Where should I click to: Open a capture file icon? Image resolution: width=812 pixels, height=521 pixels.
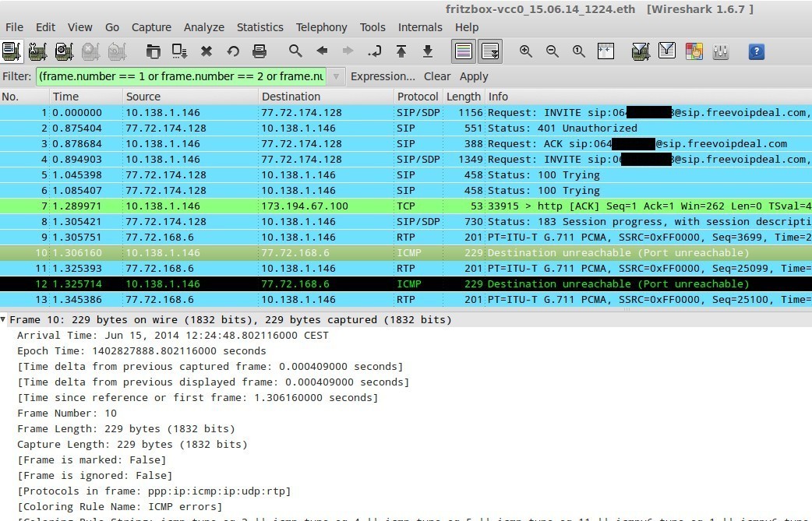(153, 51)
